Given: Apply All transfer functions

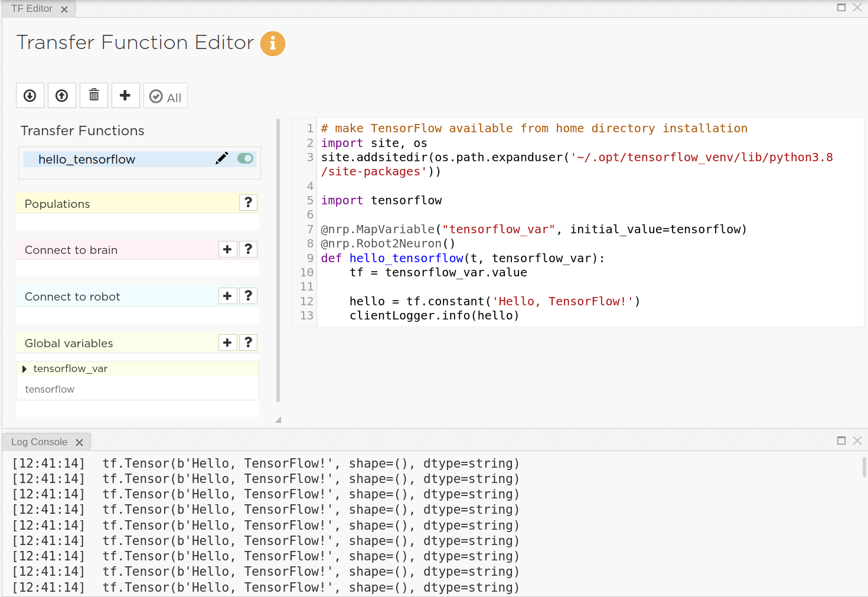Looking at the screenshot, I should coord(165,96).
